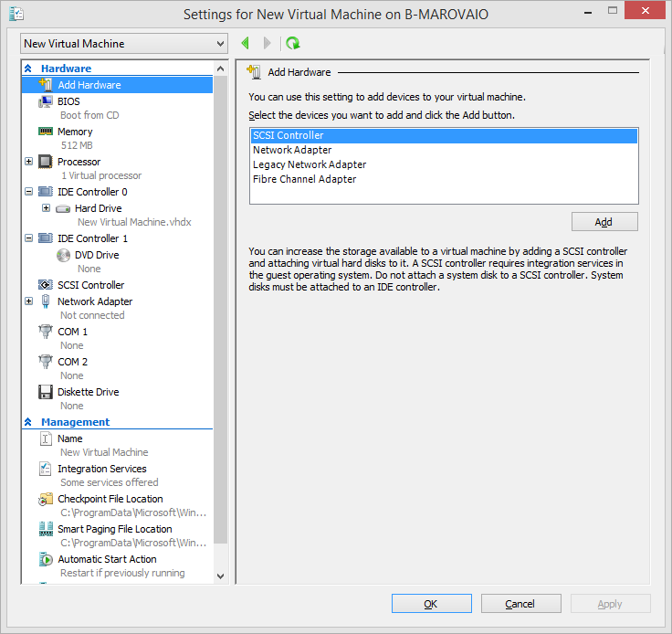Select the COM 1 port icon
Screen dimensions: 672x634
46,332
